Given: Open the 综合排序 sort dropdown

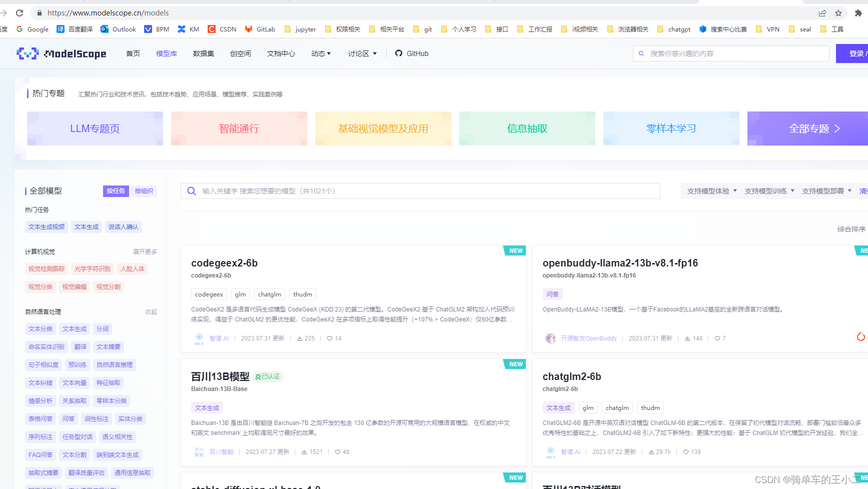Looking at the screenshot, I should point(851,229).
